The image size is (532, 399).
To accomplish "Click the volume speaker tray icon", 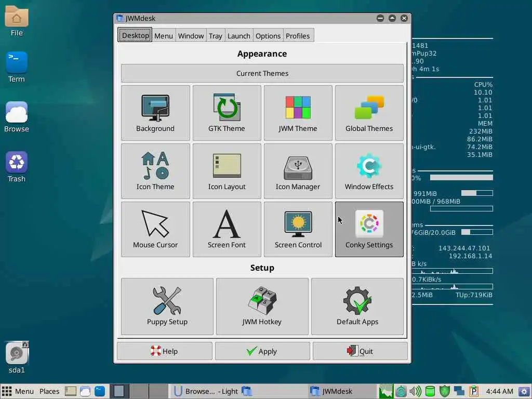I will pyautogui.click(x=415, y=391).
